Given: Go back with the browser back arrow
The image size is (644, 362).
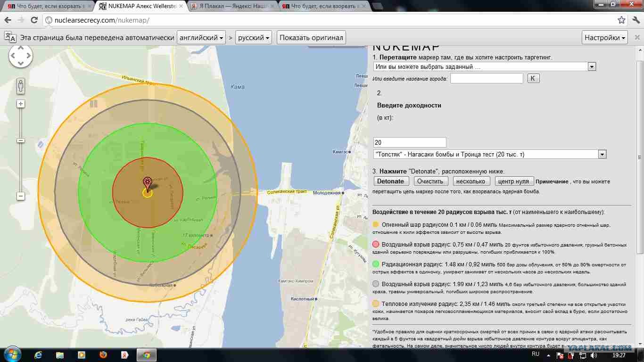Looking at the screenshot, I should coord(8,20).
